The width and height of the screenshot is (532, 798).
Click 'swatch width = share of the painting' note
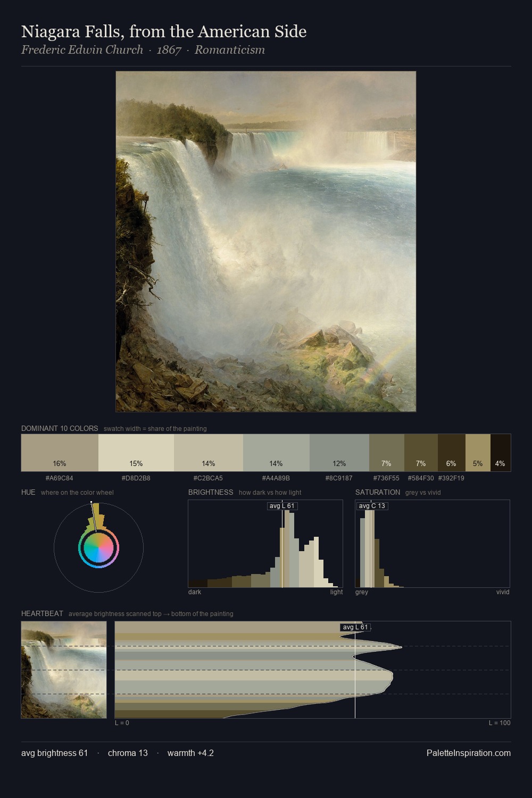click(155, 429)
